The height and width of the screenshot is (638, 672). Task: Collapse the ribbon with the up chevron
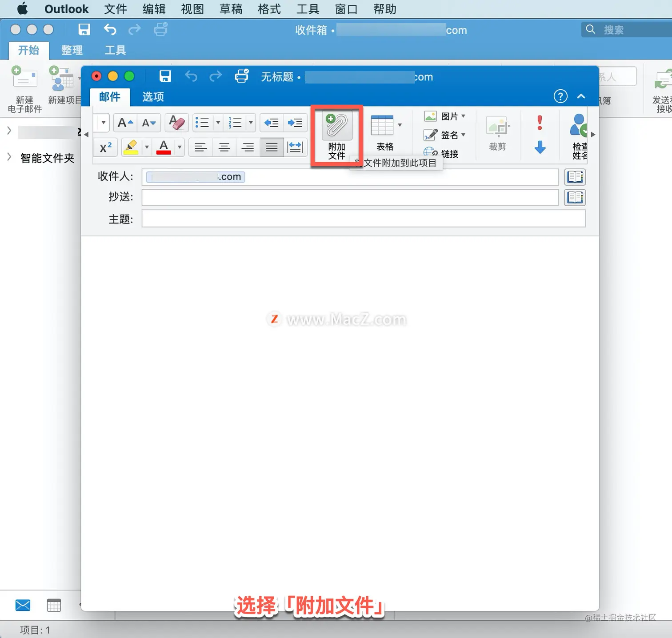[x=581, y=96]
